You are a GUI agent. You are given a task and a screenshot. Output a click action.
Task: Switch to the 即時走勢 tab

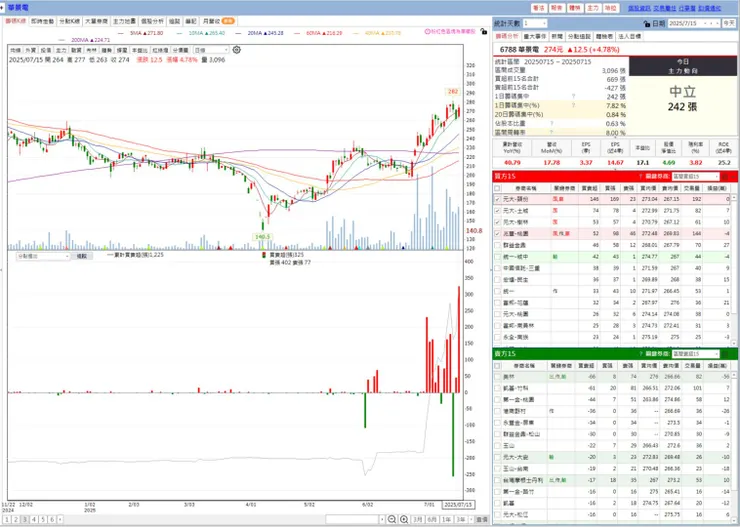coord(42,21)
